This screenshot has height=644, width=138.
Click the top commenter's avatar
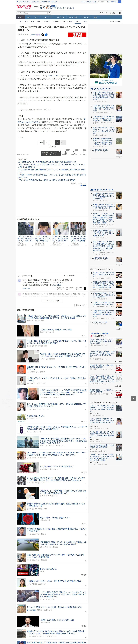point(19,281)
